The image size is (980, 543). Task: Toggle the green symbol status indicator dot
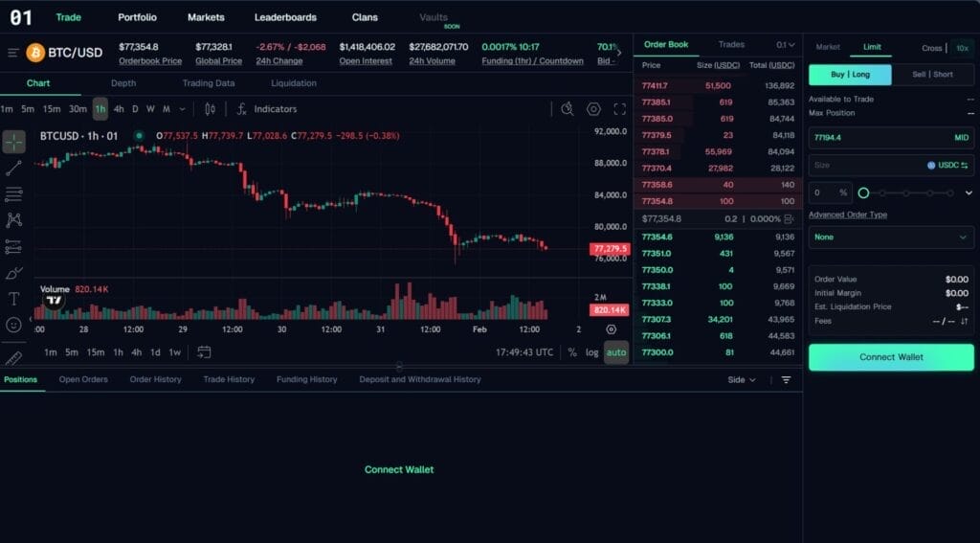click(x=139, y=135)
